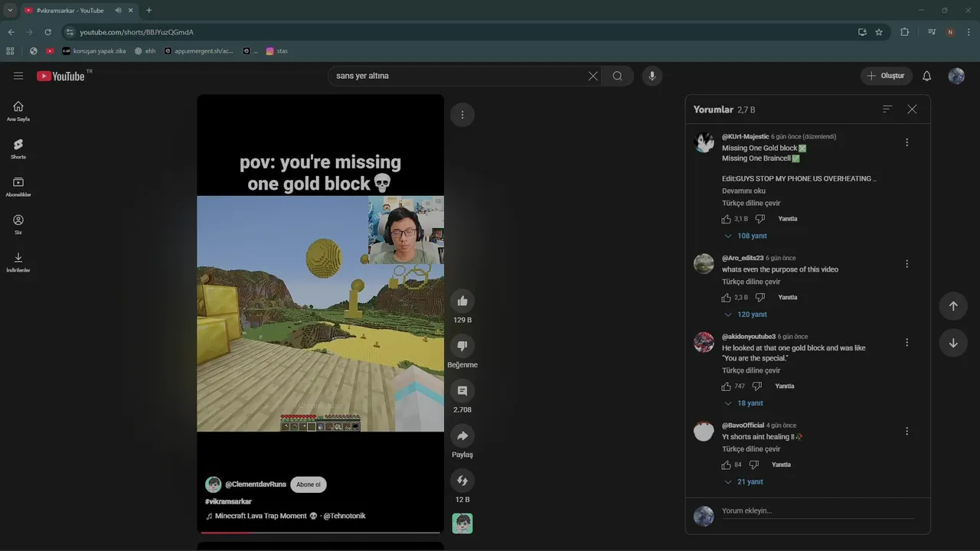Open the Siz profile section

(18, 224)
